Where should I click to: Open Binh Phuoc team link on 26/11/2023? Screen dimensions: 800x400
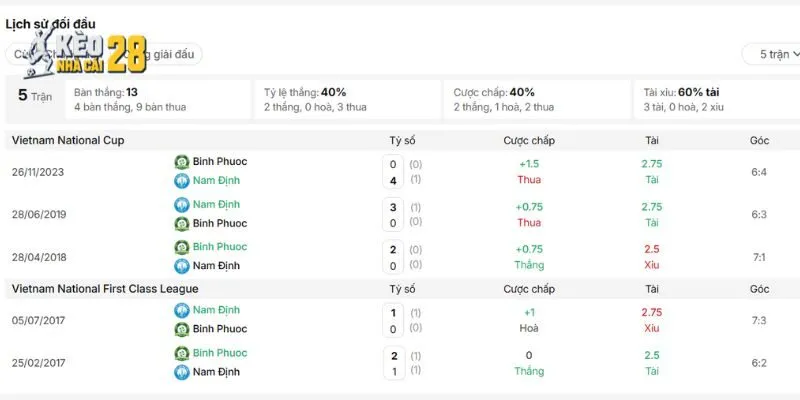click(x=220, y=162)
